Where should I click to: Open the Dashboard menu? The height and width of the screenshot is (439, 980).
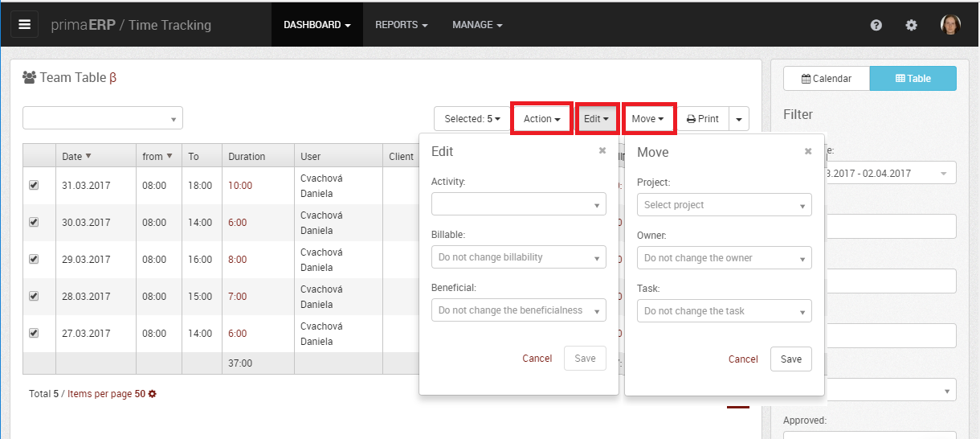tap(317, 25)
